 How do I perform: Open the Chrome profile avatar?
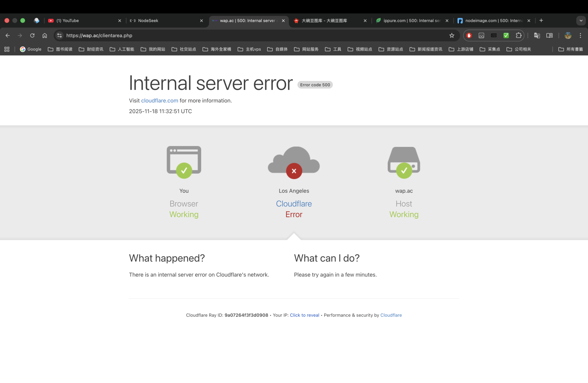click(568, 36)
